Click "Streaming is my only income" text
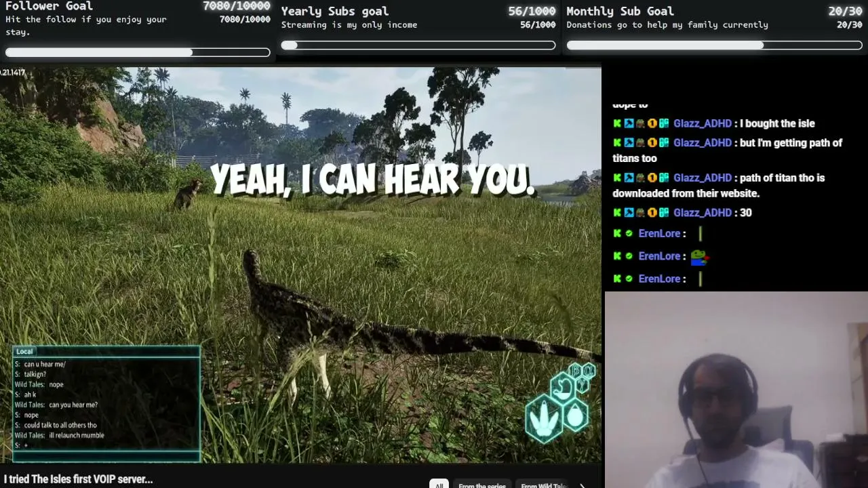Viewport: 868px width, 488px height. pyautogui.click(x=349, y=25)
